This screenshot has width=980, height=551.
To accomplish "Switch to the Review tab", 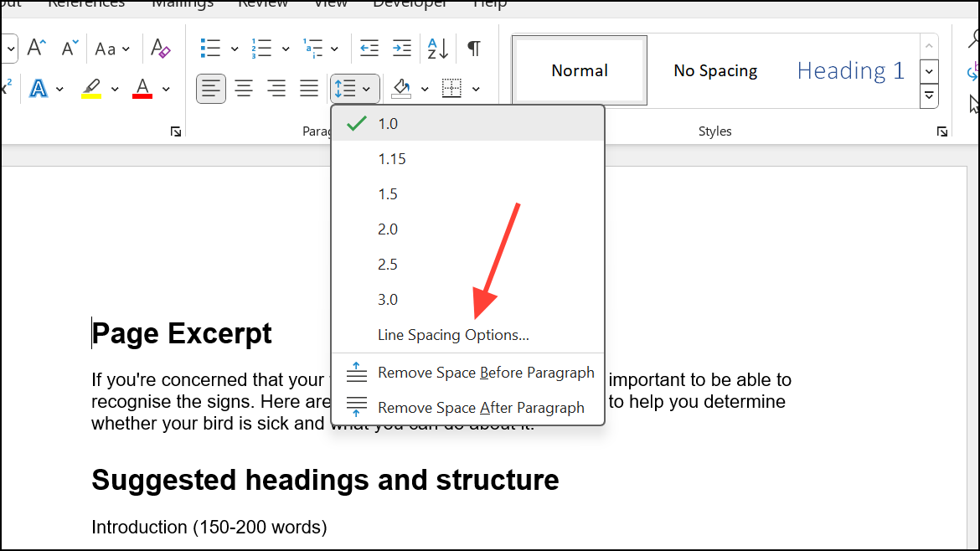I will click(x=262, y=5).
